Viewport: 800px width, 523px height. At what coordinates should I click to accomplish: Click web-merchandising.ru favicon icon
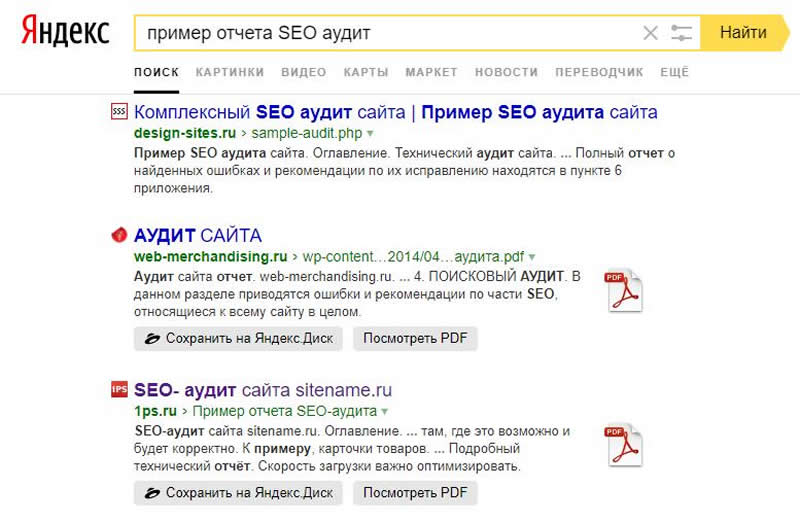click(119, 235)
